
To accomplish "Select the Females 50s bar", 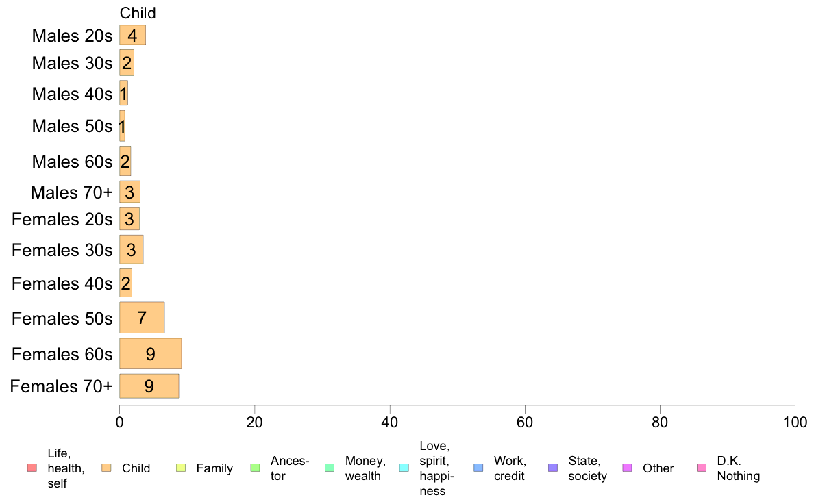I will (142, 318).
